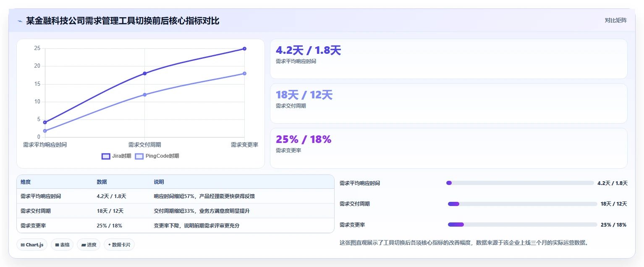Click the PingCode data point at 需求变更率
644x267 pixels.
(244, 74)
